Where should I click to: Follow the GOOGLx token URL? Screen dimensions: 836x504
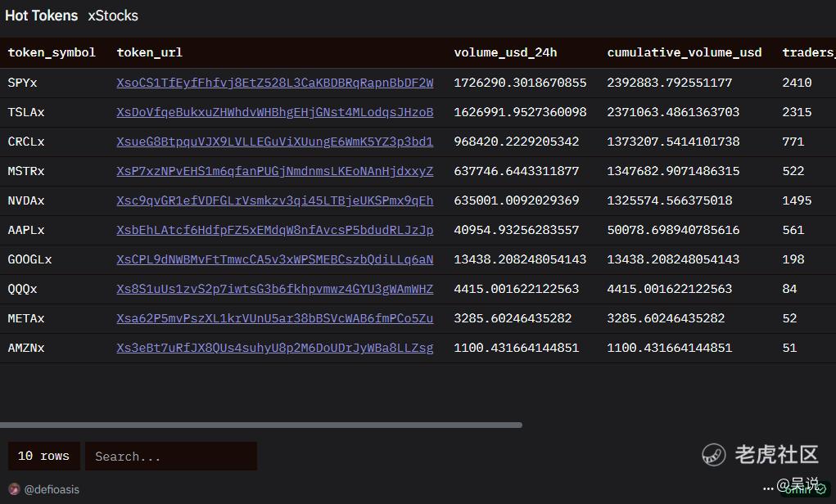(274, 259)
